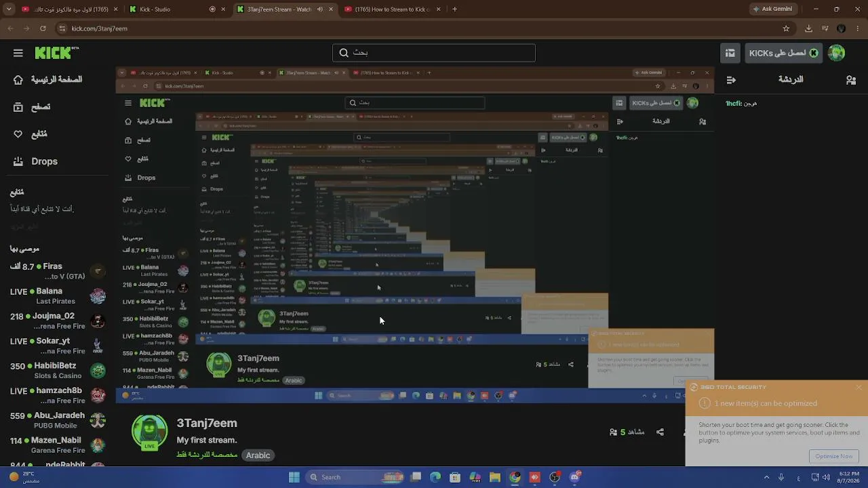The height and width of the screenshot is (488, 868).
Task: Open the Kick sidebar hamburger menu
Action: click(x=18, y=53)
